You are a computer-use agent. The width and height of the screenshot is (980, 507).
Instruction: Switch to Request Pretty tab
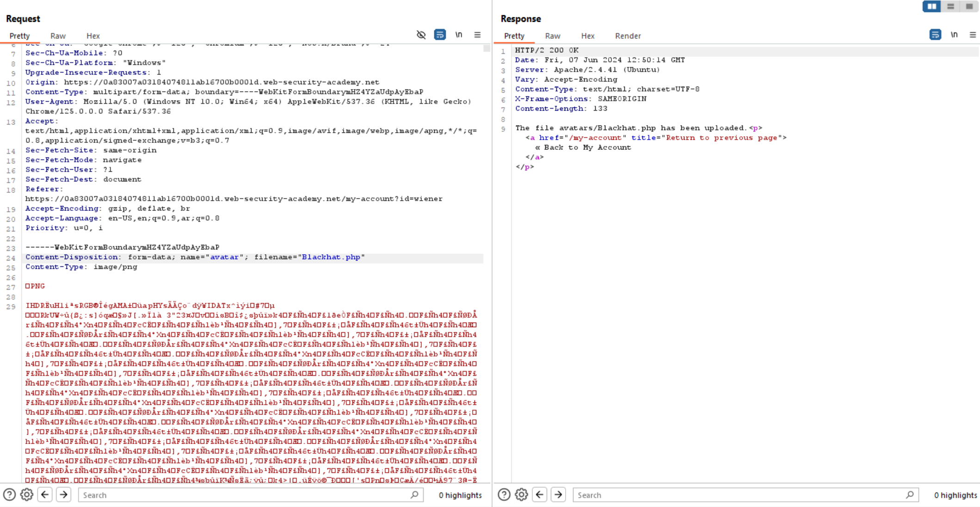coord(19,36)
